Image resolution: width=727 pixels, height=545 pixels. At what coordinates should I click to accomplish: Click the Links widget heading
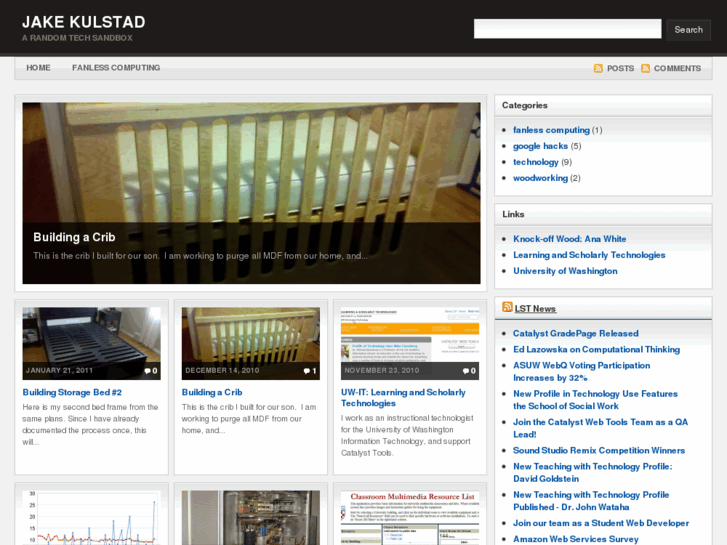point(513,214)
